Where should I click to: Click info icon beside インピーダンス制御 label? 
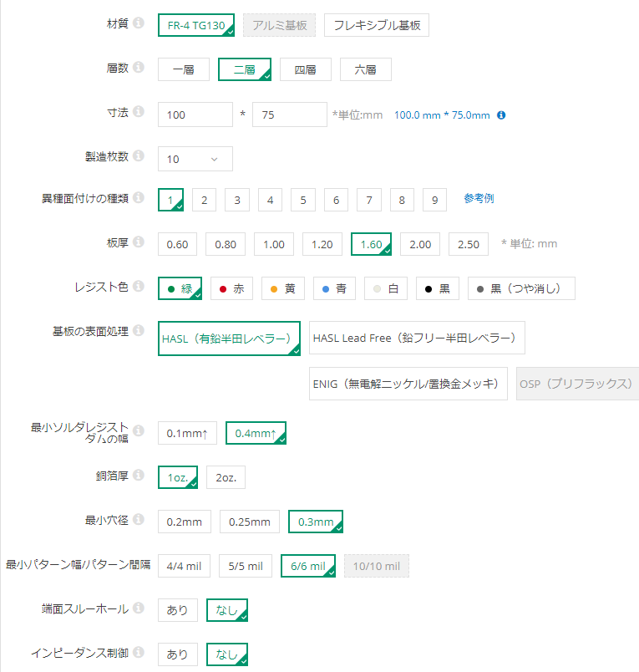point(139,652)
